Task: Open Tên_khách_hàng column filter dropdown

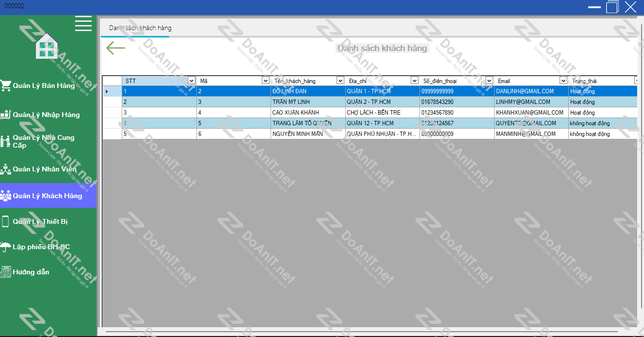Action: pyautogui.click(x=340, y=81)
